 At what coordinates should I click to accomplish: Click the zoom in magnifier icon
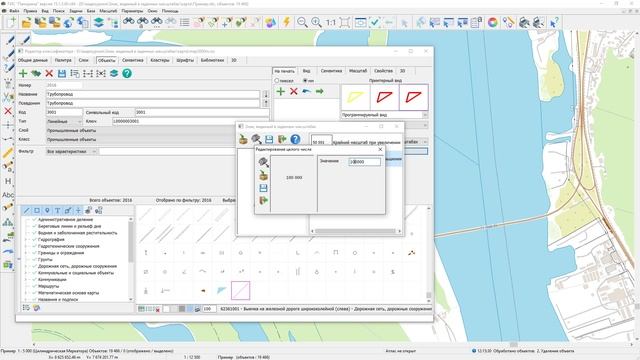[316, 22]
